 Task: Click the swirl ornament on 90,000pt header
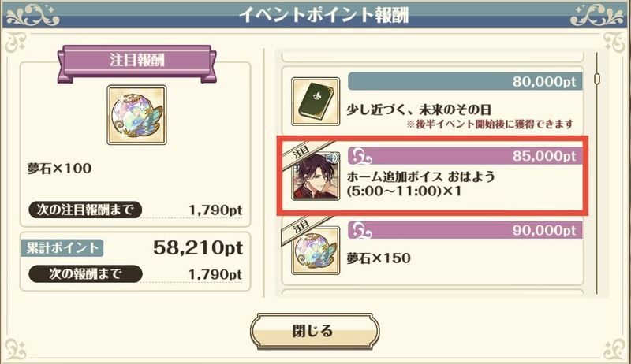click(360, 230)
